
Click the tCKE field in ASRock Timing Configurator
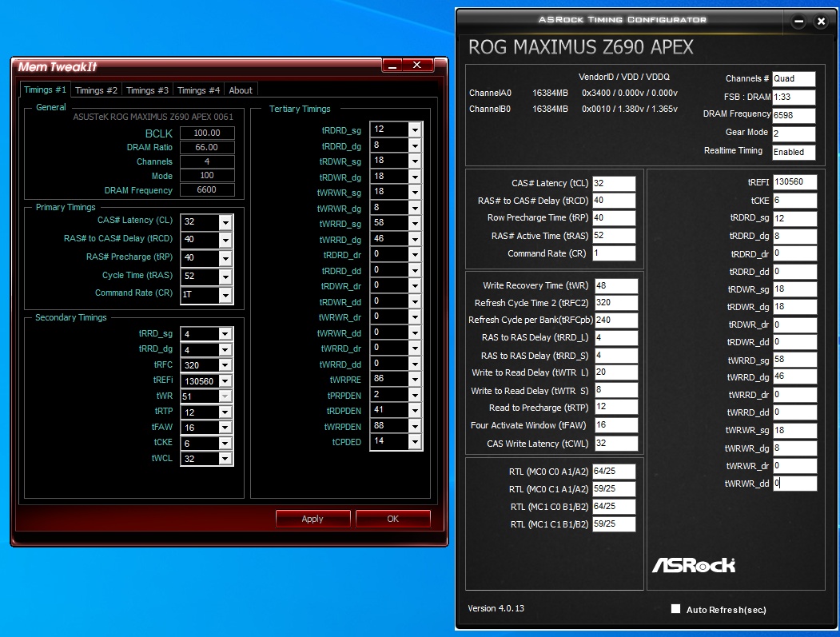795,201
